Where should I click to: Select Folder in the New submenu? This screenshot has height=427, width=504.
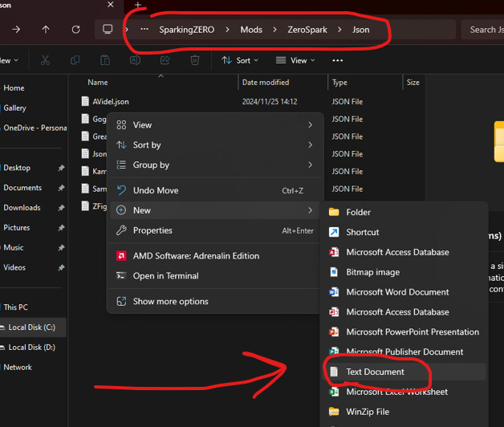coord(358,212)
